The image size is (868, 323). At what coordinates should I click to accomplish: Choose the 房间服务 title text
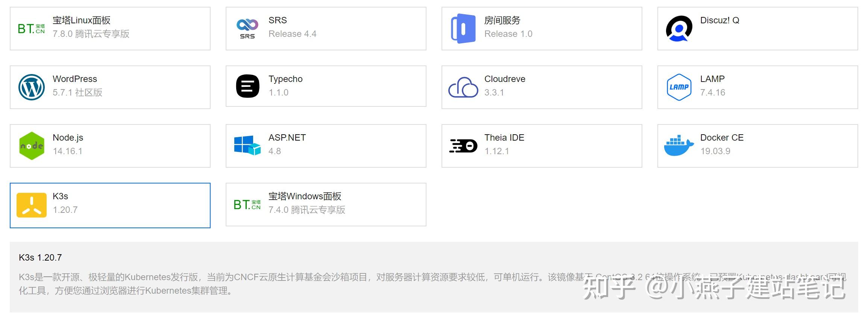point(502,20)
